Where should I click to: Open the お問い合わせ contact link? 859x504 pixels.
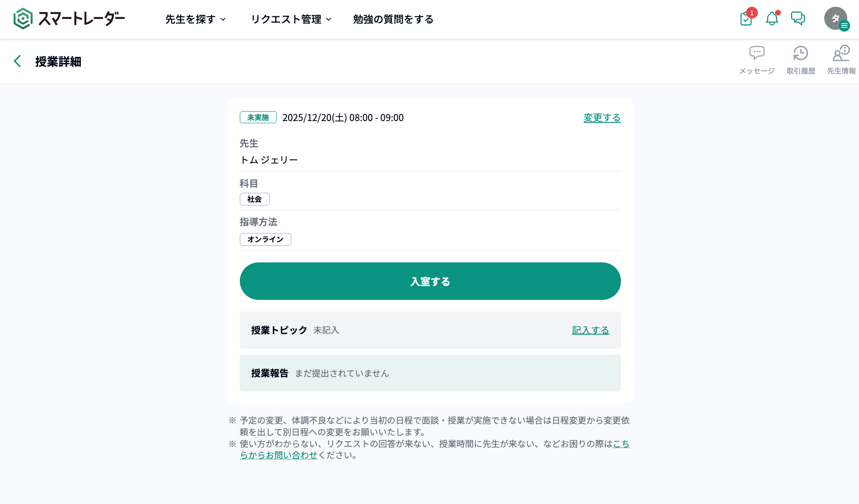pos(279,455)
